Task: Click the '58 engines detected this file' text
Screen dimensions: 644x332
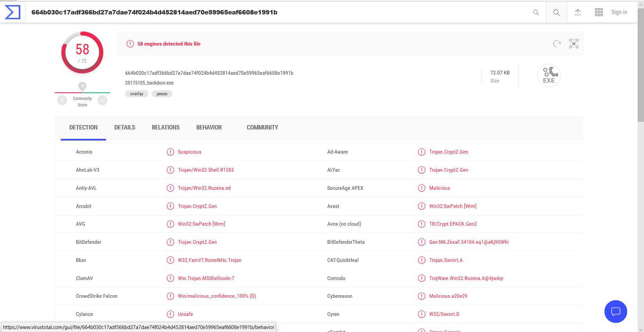Action: pos(169,44)
